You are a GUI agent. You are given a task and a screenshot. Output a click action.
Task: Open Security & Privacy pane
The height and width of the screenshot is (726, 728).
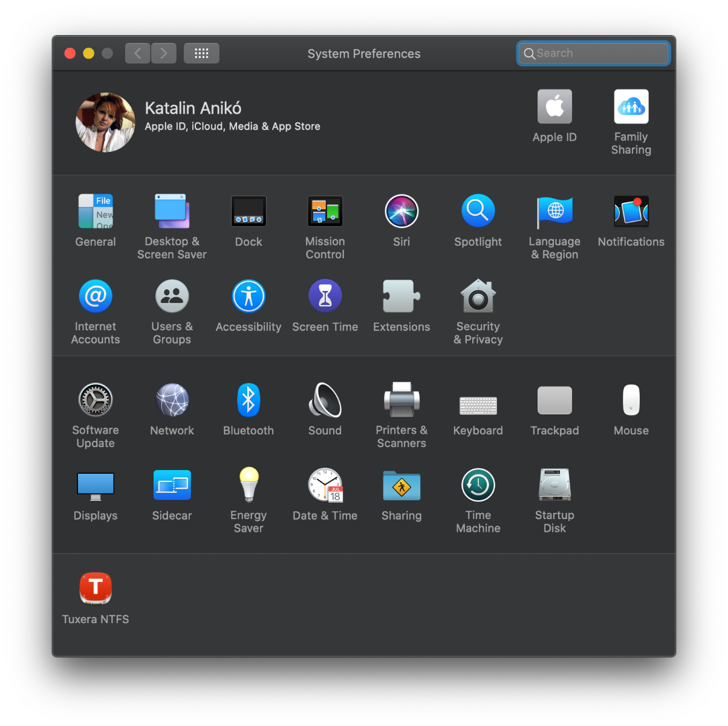(478, 296)
